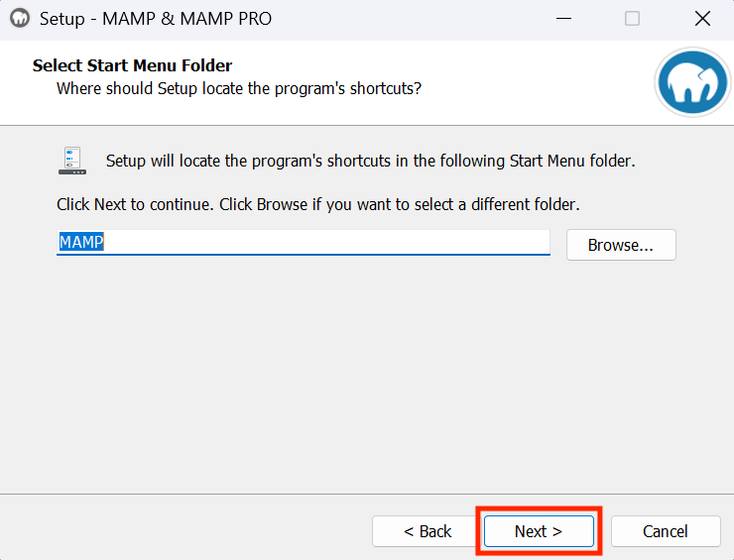
Task: Minimize the MAMP Setup window
Action: pos(563,19)
